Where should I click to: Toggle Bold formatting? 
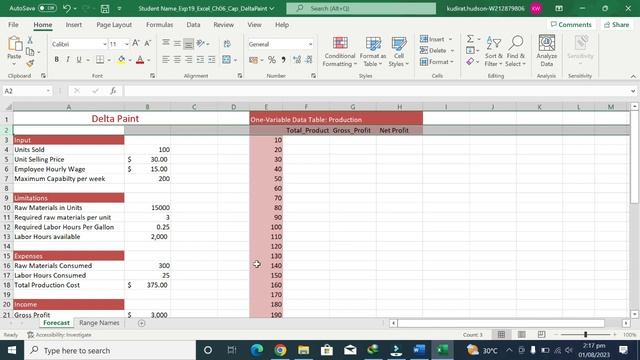(56, 60)
